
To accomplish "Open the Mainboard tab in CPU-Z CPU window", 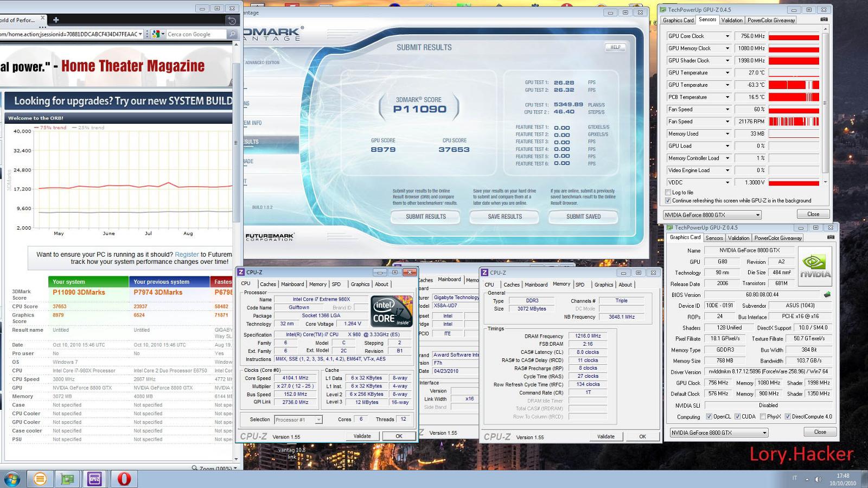I will tap(292, 284).
